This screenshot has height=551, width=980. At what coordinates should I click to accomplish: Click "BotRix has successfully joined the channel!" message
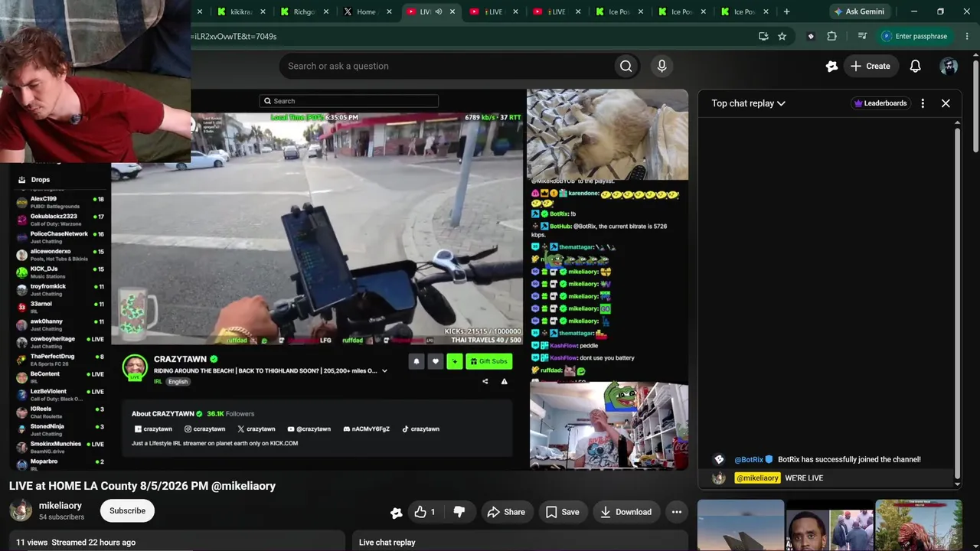(x=849, y=459)
